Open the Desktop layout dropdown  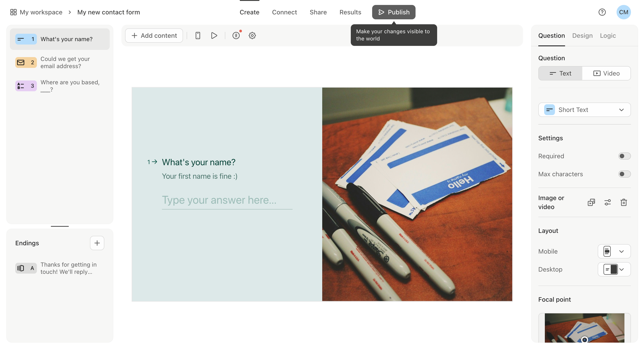(614, 269)
